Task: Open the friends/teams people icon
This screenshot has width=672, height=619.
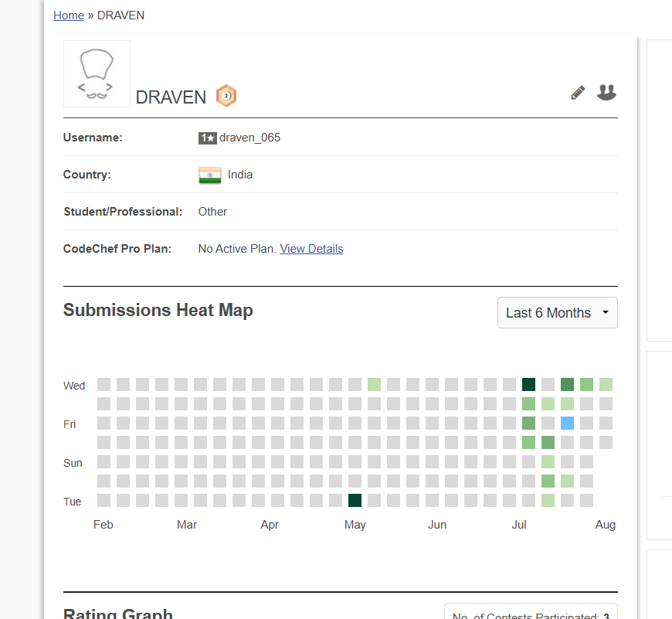Action: tap(606, 92)
